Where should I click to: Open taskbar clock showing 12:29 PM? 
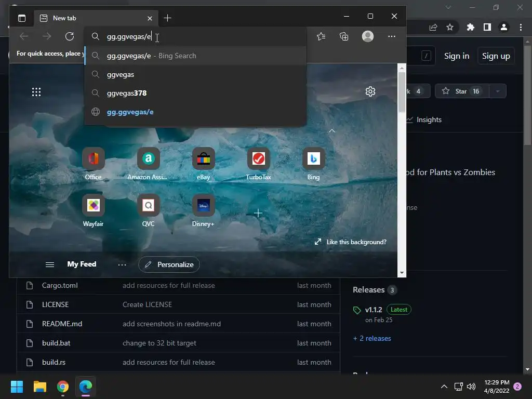coord(497,387)
